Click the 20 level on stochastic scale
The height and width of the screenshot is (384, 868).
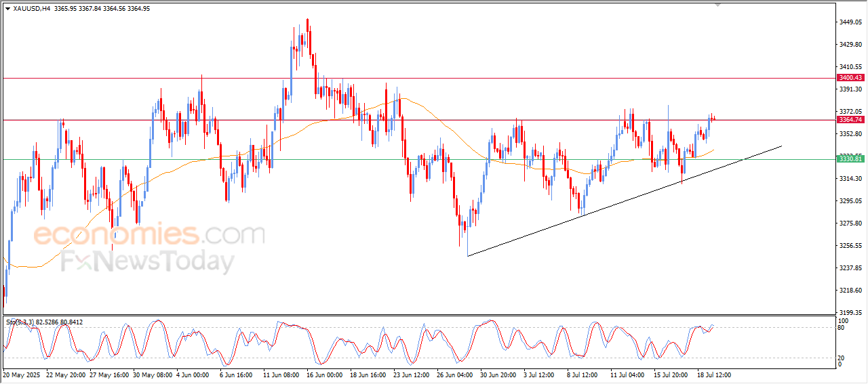click(841, 358)
